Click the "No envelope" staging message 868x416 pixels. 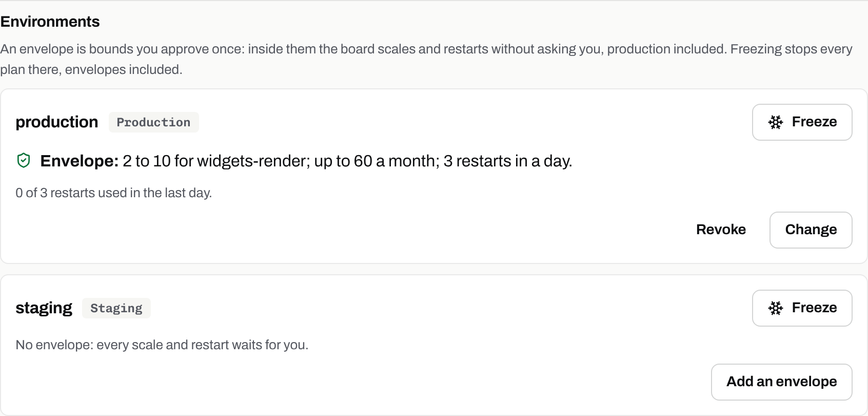coord(162,345)
